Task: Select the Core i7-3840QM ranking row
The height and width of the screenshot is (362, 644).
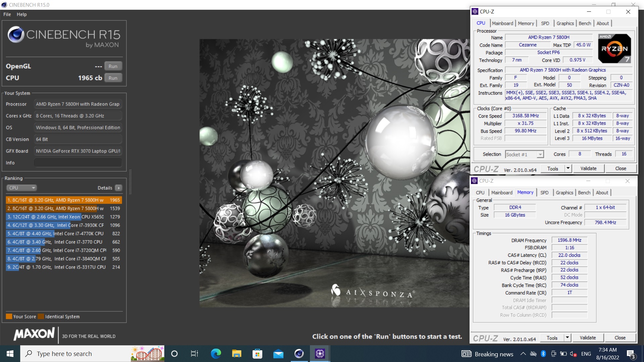Action: tap(64, 258)
